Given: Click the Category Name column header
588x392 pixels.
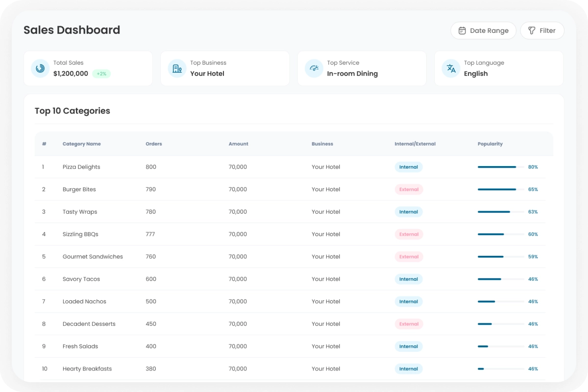Looking at the screenshot, I should click(x=81, y=144).
